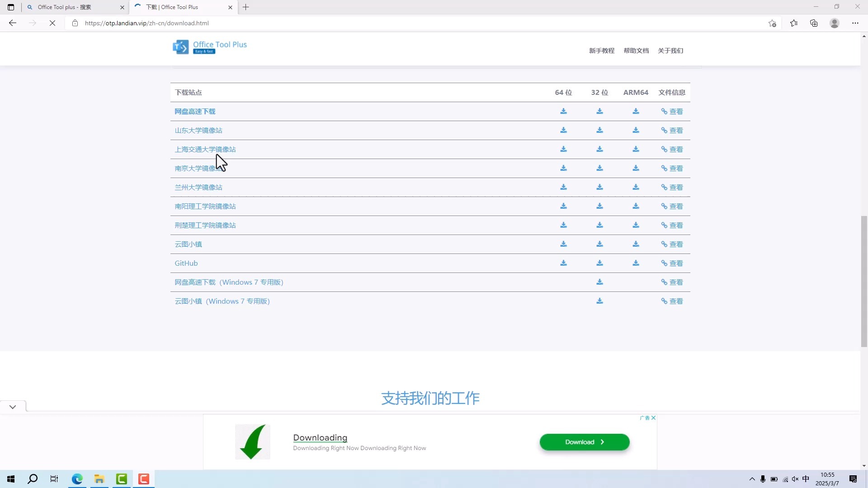Download 32-bit from 山东大学镜像站 row
This screenshot has width=868, height=488.
click(x=599, y=130)
